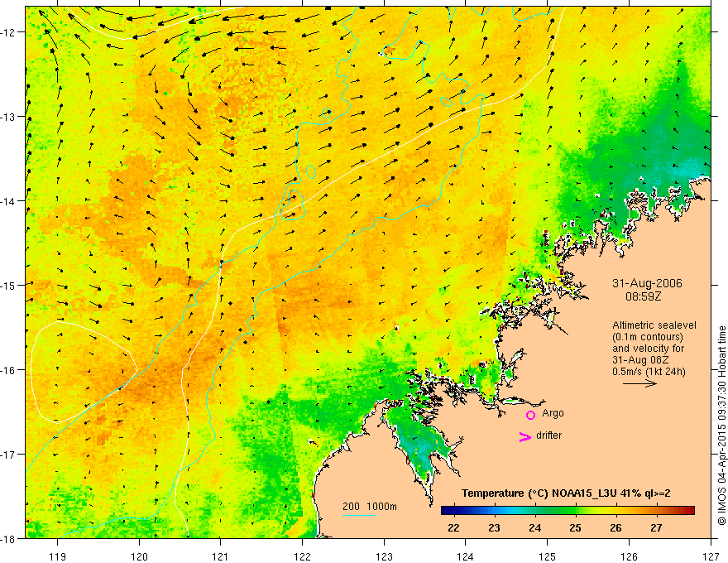Click the longitude 119 axis label
Image resolution: width=728 pixels, height=563 pixels.
coord(58,556)
